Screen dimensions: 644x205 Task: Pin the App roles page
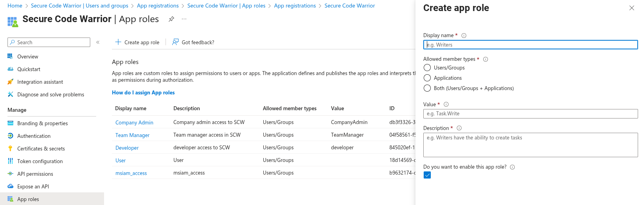[171, 19]
